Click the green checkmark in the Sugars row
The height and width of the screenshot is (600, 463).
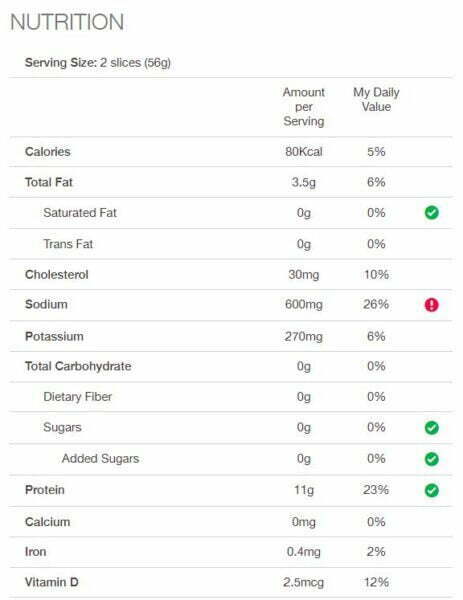click(x=432, y=427)
